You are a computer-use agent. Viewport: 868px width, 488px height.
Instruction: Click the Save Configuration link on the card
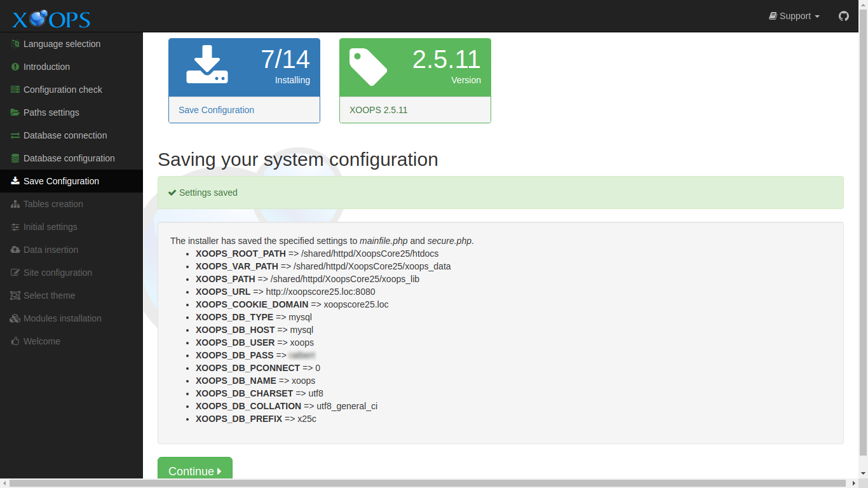216,109
